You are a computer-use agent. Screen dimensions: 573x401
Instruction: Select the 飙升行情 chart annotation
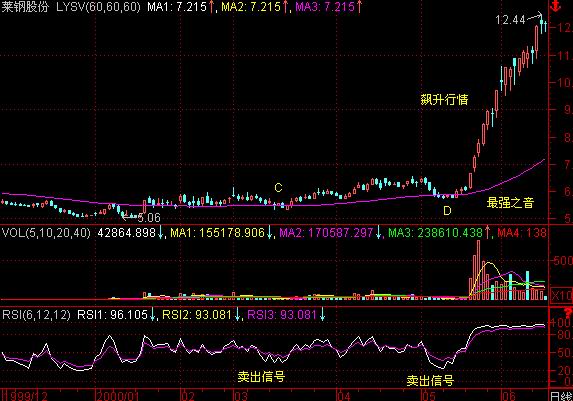444,99
